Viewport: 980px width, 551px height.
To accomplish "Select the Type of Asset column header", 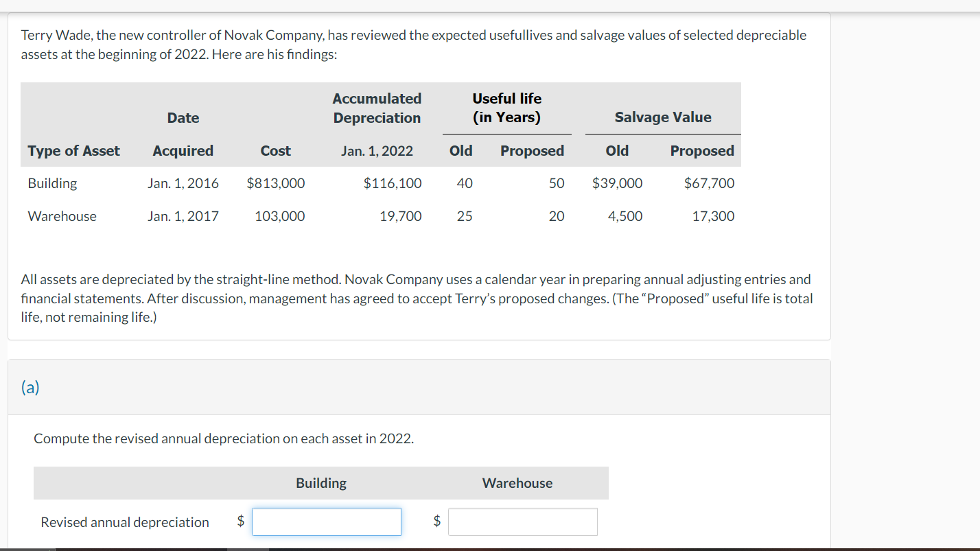I will 73,150.
